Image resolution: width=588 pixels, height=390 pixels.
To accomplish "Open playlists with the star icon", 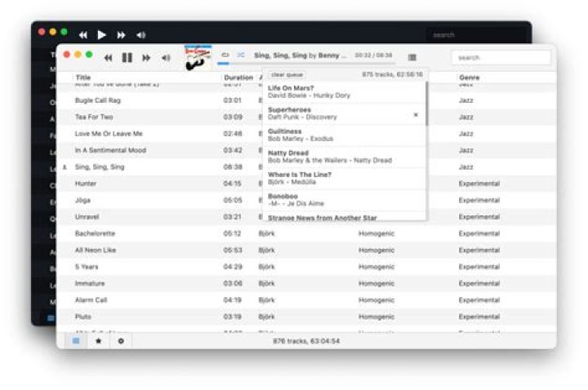I will [98, 340].
